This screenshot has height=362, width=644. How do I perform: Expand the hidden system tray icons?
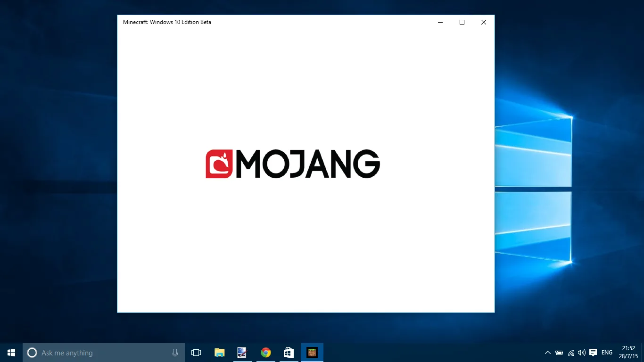click(547, 353)
